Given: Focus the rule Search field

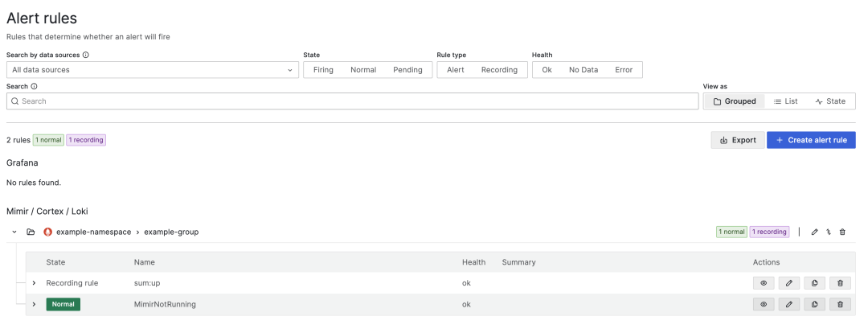Looking at the screenshot, I should click(x=354, y=101).
